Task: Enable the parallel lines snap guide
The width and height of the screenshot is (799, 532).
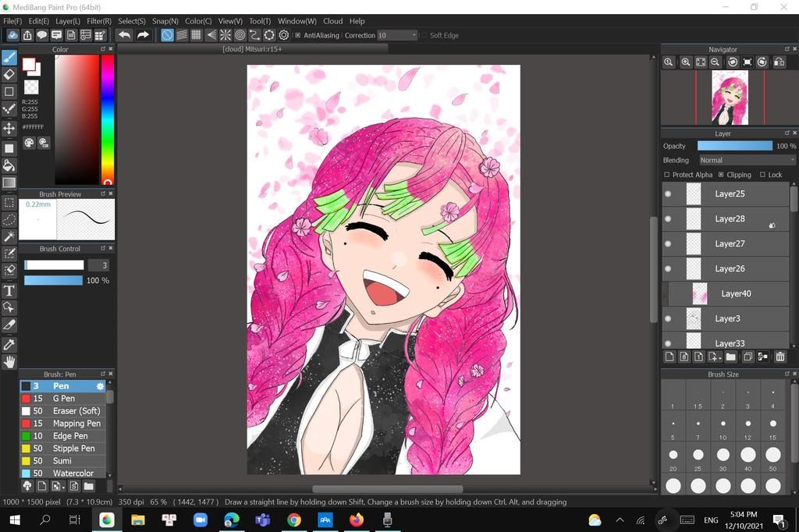Action: point(182,35)
